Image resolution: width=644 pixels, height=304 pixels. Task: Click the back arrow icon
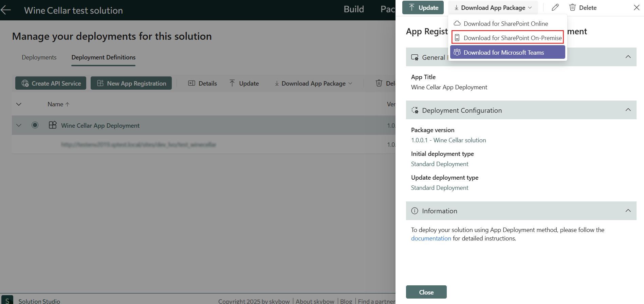[6, 10]
